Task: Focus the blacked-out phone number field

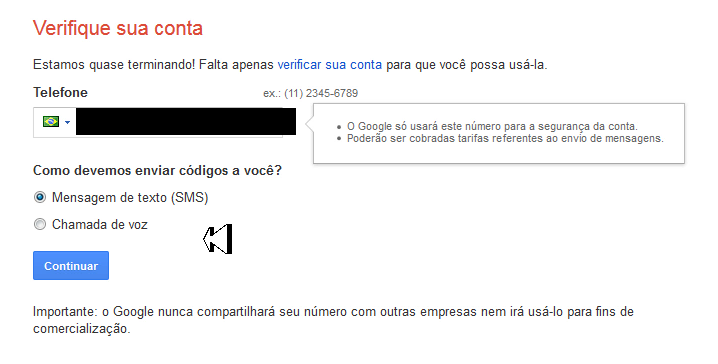Action: click(x=185, y=122)
